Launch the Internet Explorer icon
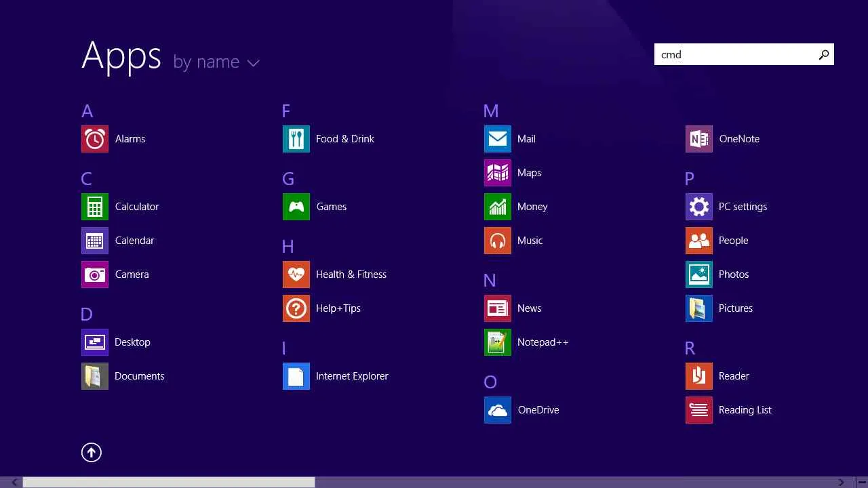Image resolution: width=868 pixels, height=488 pixels. [x=296, y=376]
